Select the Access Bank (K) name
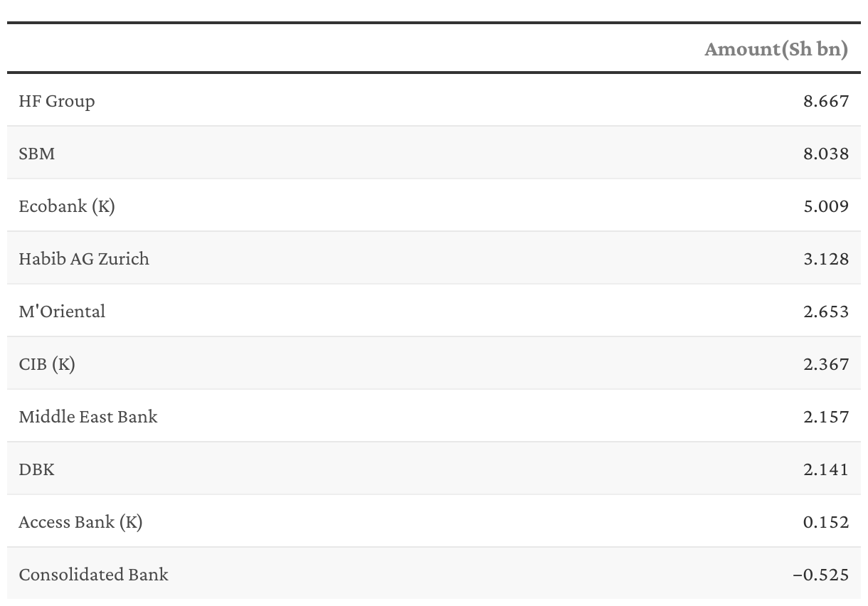This screenshot has height=606, width=868. [x=80, y=522]
